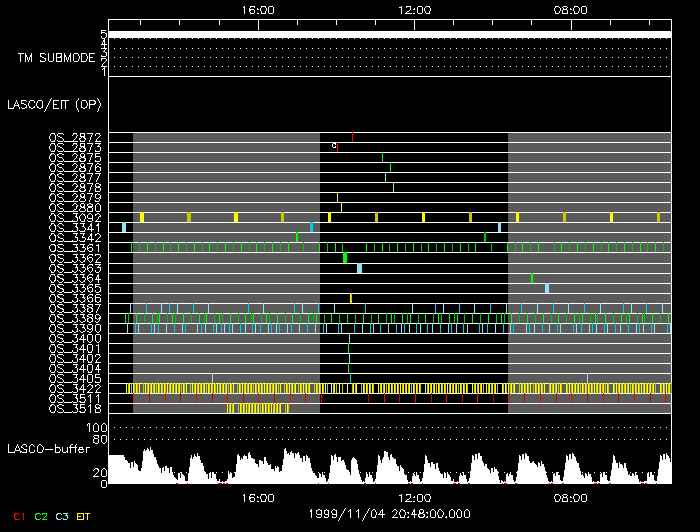Viewport: 700px width, 532px height.
Task: Click the yellow marker in OS_3366 row
Action: click(351, 298)
